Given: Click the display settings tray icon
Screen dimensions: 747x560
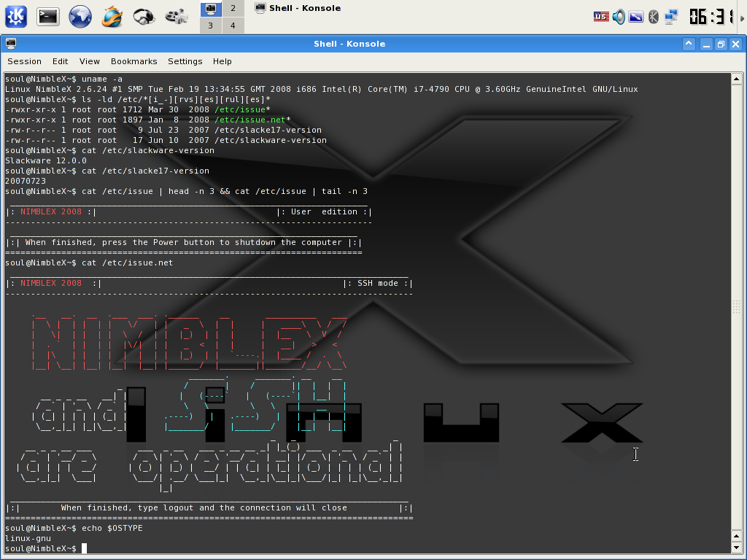Looking at the screenshot, I should point(636,17).
